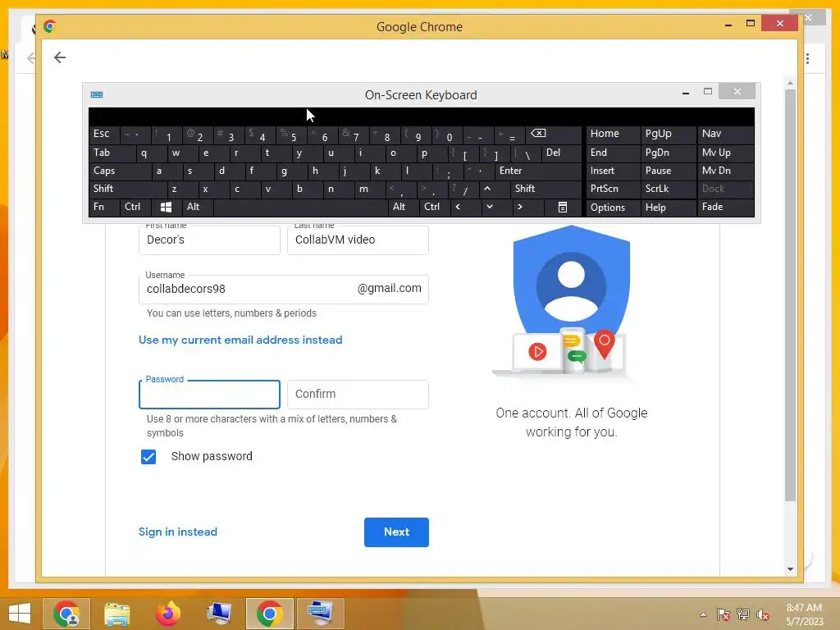Focus the Password input field
The image size is (840, 630).
(209, 395)
